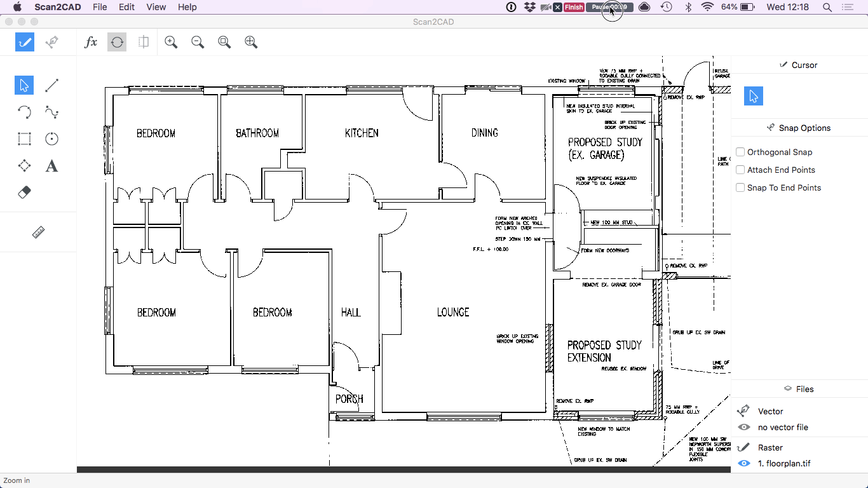Screen dimensions: 868x488
Task: Select the Arc tool
Action: tap(24, 112)
